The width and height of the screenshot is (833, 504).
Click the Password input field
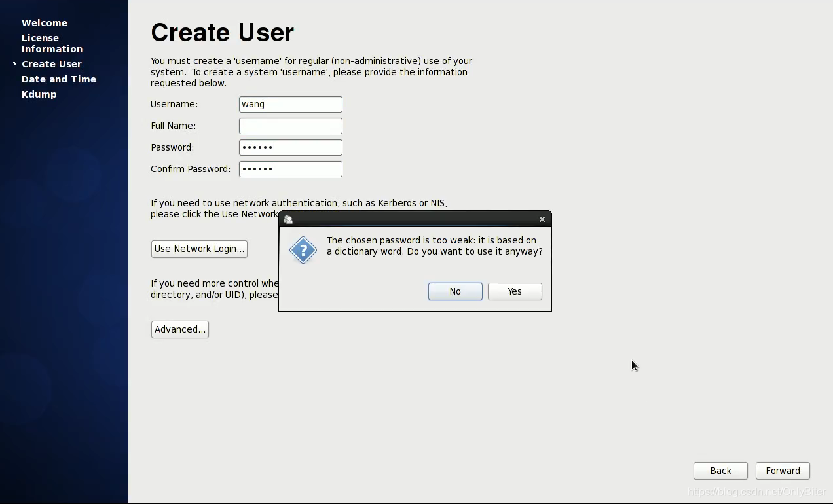pyautogui.click(x=291, y=147)
